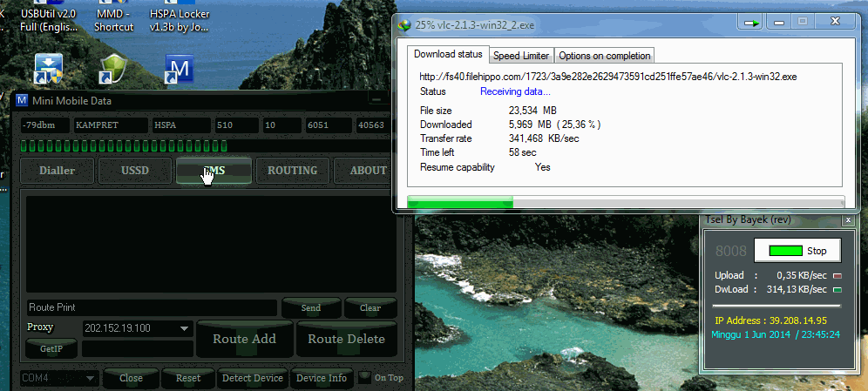Launch the HSPA Locker v1.3b shortcut

(x=180, y=18)
